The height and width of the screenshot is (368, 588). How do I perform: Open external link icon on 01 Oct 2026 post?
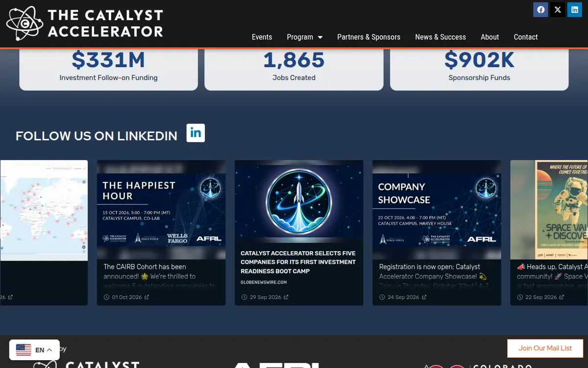(x=147, y=297)
